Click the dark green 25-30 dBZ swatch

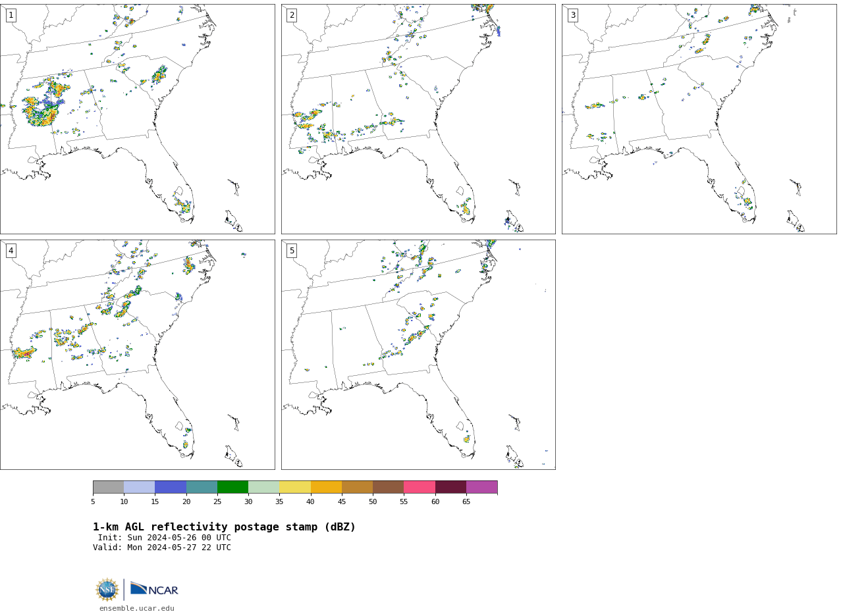tap(232, 487)
